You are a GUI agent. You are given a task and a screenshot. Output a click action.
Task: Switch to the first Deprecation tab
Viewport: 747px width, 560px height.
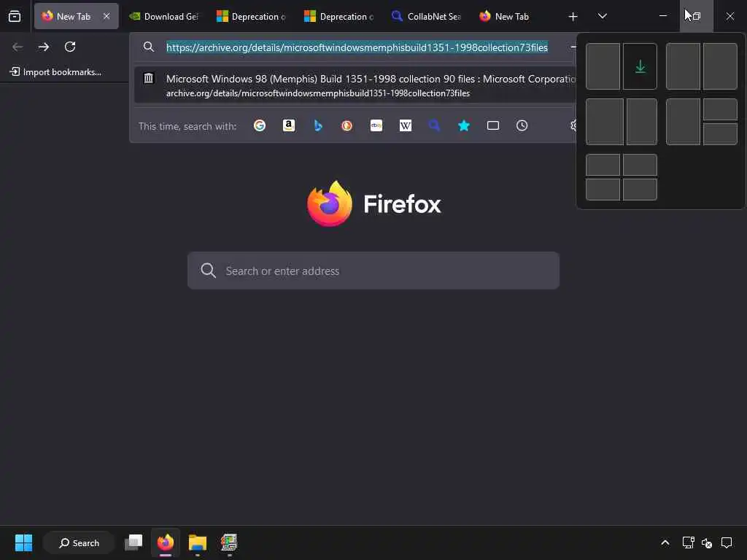tap(252, 16)
